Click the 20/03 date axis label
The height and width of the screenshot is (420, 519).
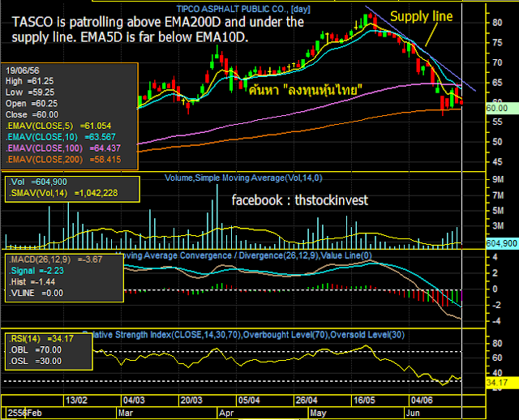(191, 401)
